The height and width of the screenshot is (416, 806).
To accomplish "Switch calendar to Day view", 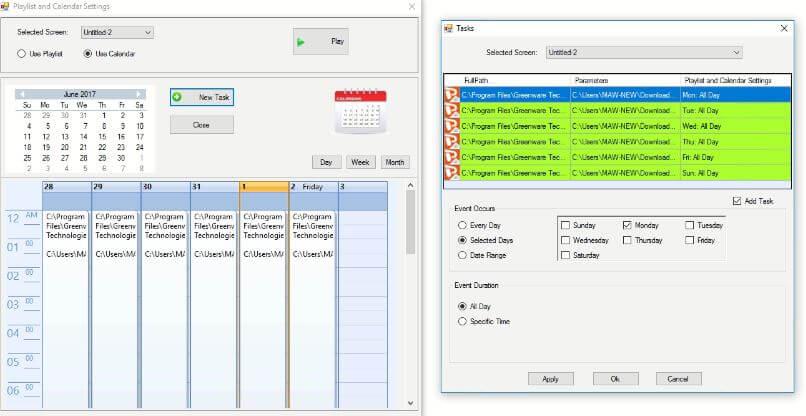I will click(x=326, y=162).
